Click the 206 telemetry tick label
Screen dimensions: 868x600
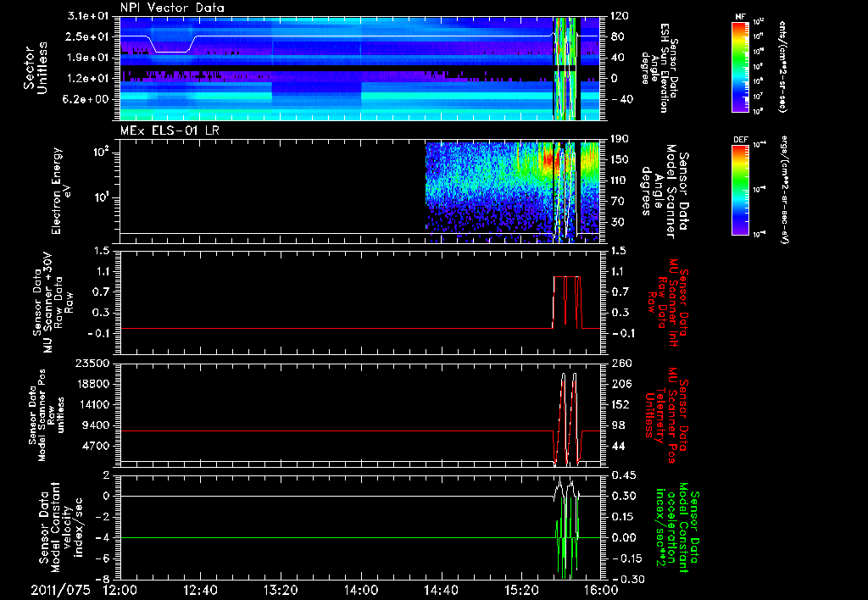[620, 384]
